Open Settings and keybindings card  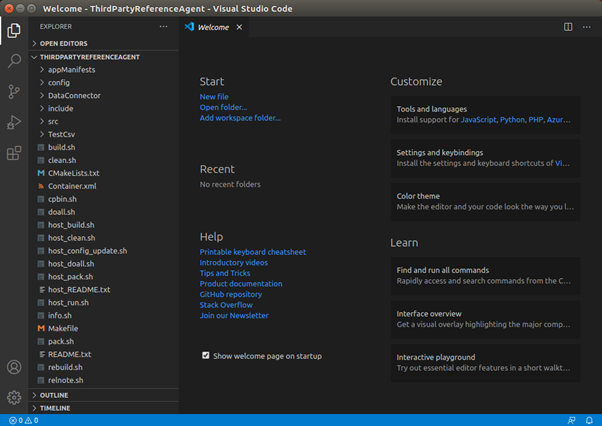[x=485, y=158]
